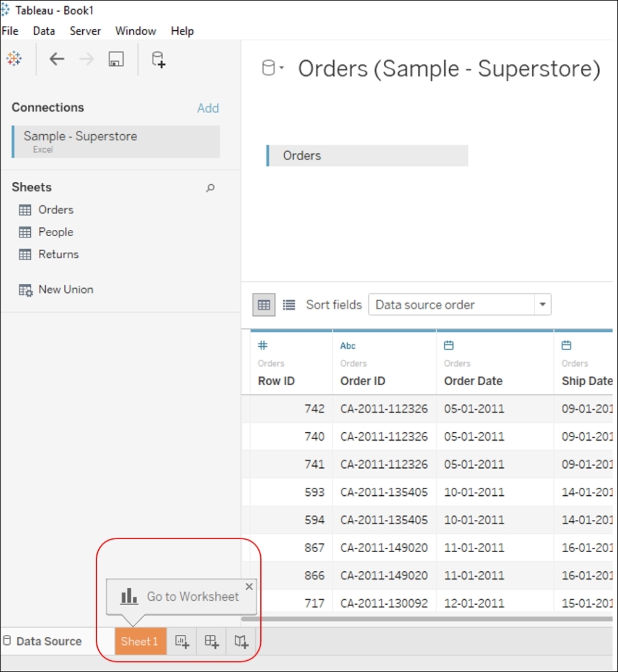
Task: Click the New Dashboard icon at the bottom
Action: pyautogui.click(x=211, y=641)
